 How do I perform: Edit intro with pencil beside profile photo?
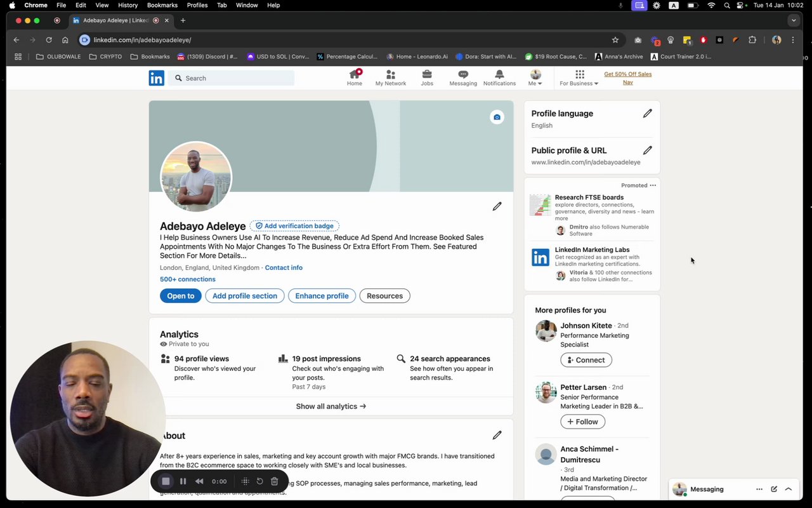pyautogui.click(x=497, y=206)
